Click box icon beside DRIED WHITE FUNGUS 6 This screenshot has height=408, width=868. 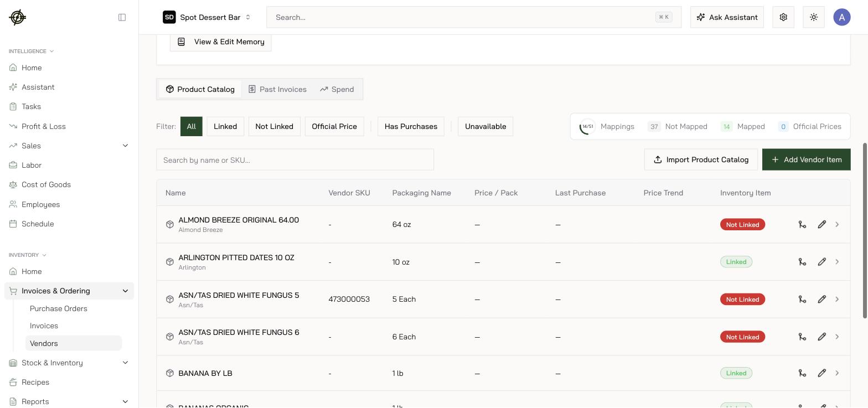170,337
